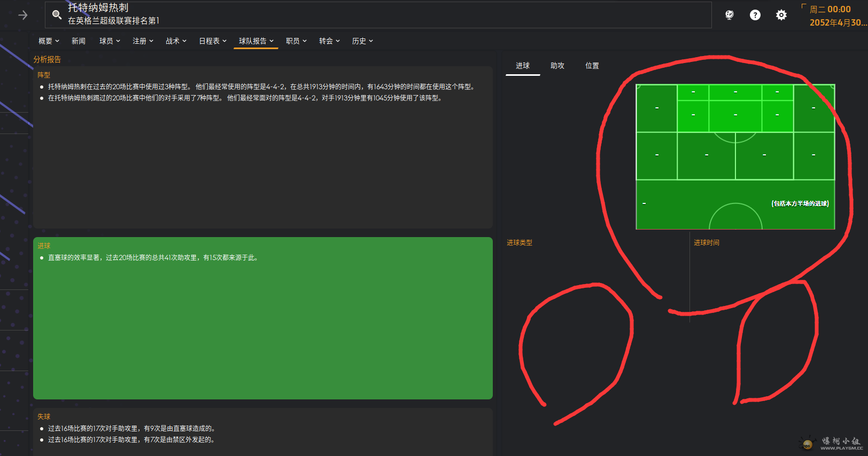Switch to the 助攻 tab
The height and width of the screenshot is (456, 868).
click(557, 66)
